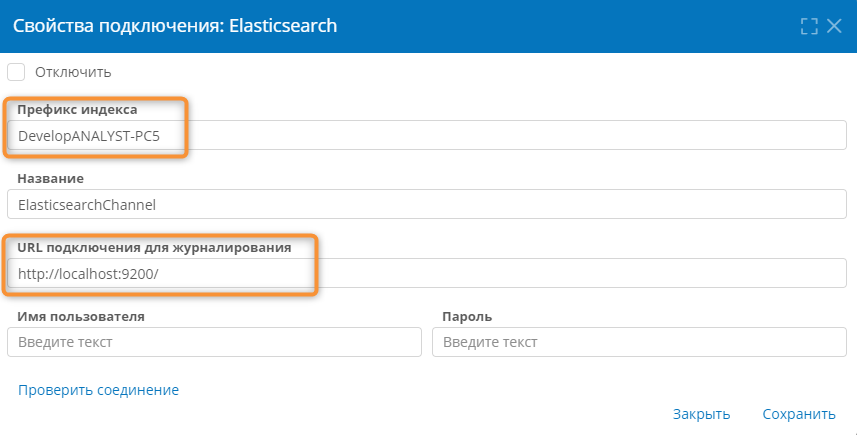Focus the URL подключения для журналирования field
The image size is (857, 435).
point(427,273)
